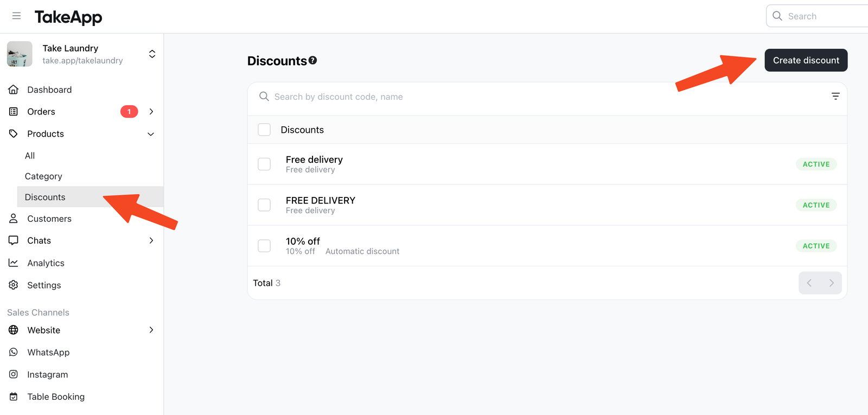Click the Take Laundry store thumbnail
The height and width of the screenshot is (415, 868).
20,54
